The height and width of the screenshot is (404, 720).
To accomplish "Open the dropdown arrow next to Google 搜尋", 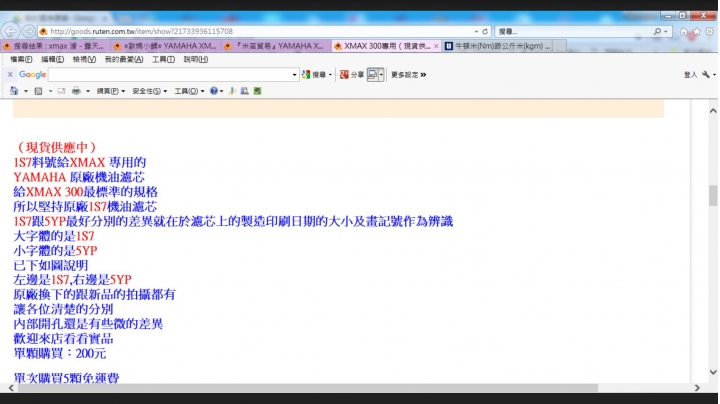I will tap(330, 74).
